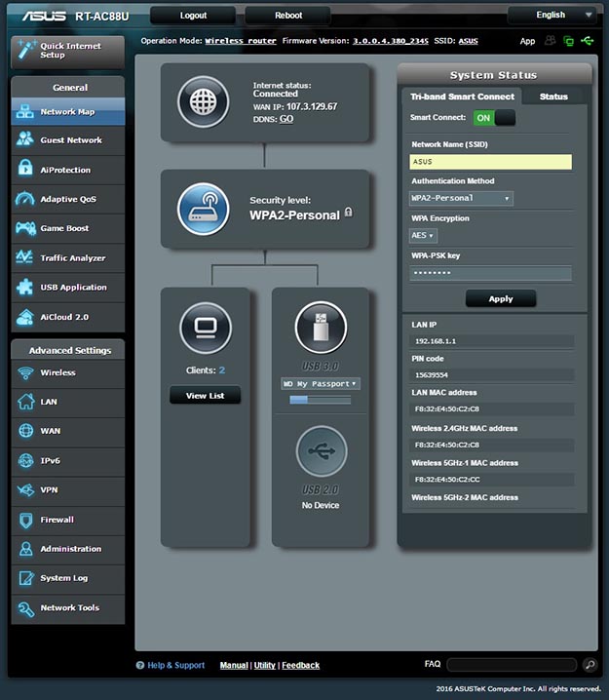Screen dimensions: 609x700
Task: Click the USB 2.0 port icon
Action: pyautogui.click(x=321, y=451)
